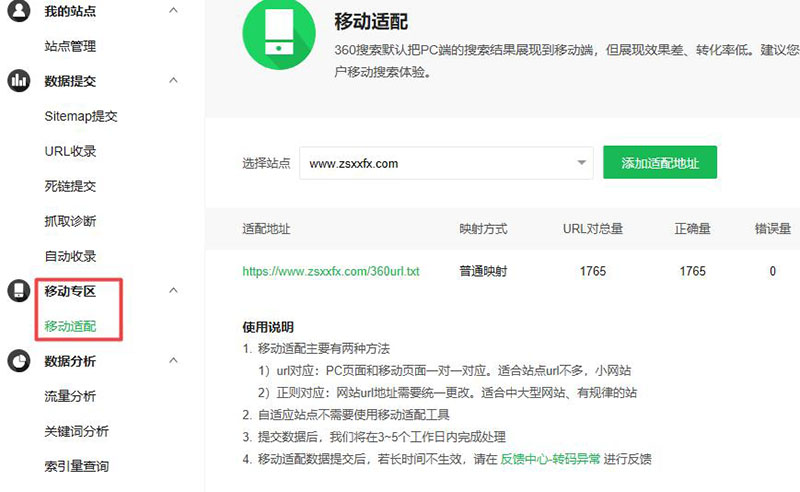Open the 选择站点 dropdown showing www.zsxxfx.com
This screenshot has width=800, height=492.
(446, 163)
